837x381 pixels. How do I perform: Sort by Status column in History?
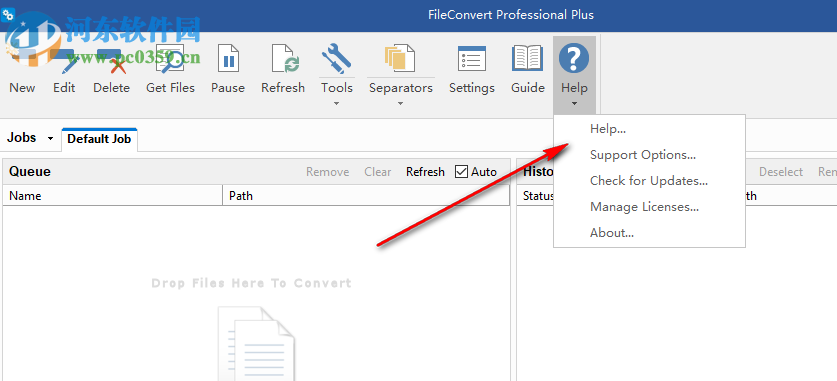pos(537,196)
